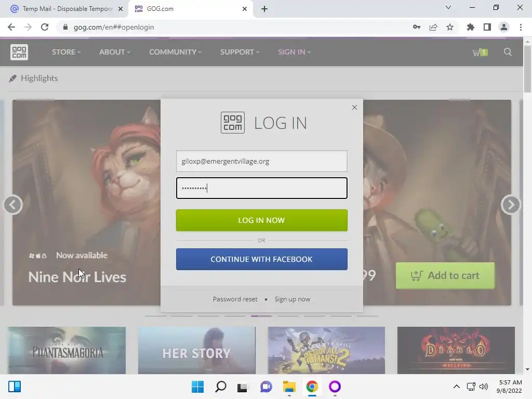Open Windows taskbar search
The width and height of the screenshot is (532, 399).
coord(220,387)
